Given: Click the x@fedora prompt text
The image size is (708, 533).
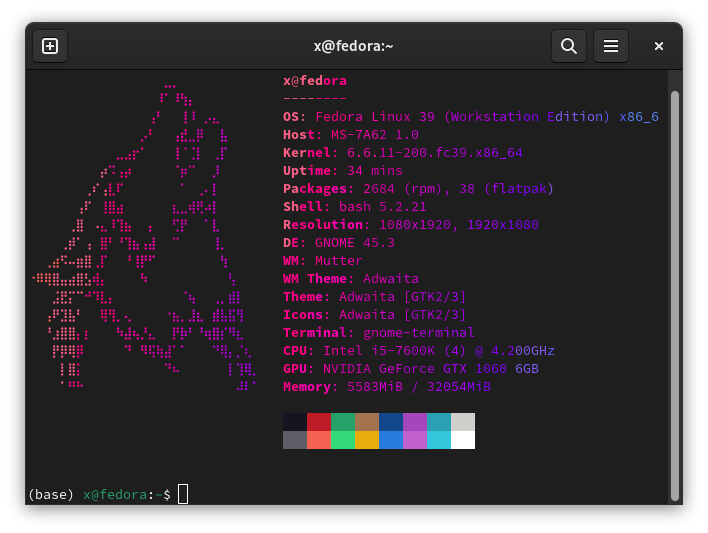Looking at the screenshot, I should 115,495.
